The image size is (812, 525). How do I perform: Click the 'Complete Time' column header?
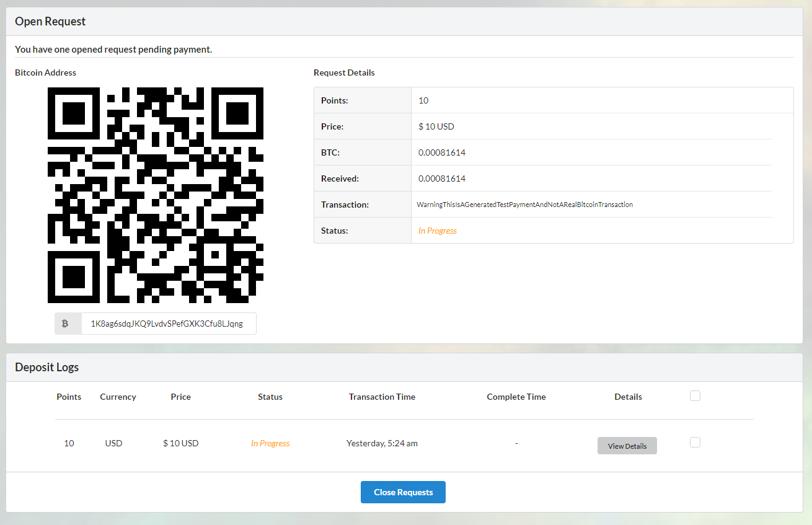(516, 397)
